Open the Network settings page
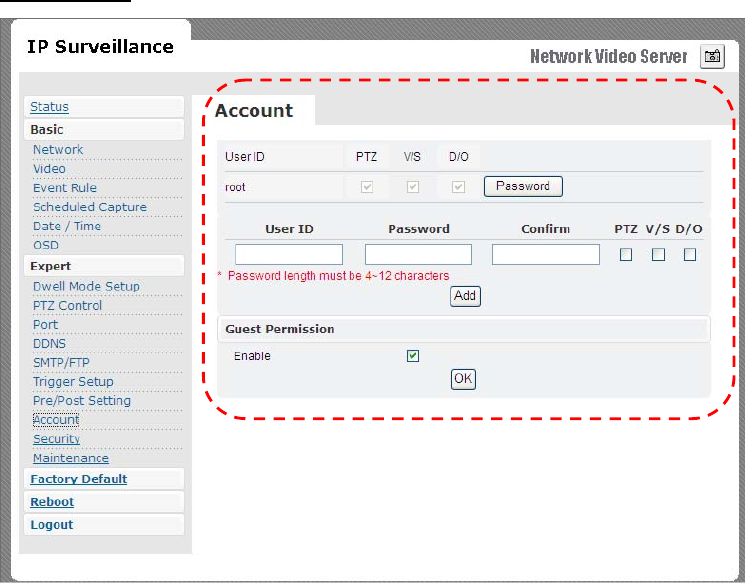 pyautogui.click(x=58, y=150)
